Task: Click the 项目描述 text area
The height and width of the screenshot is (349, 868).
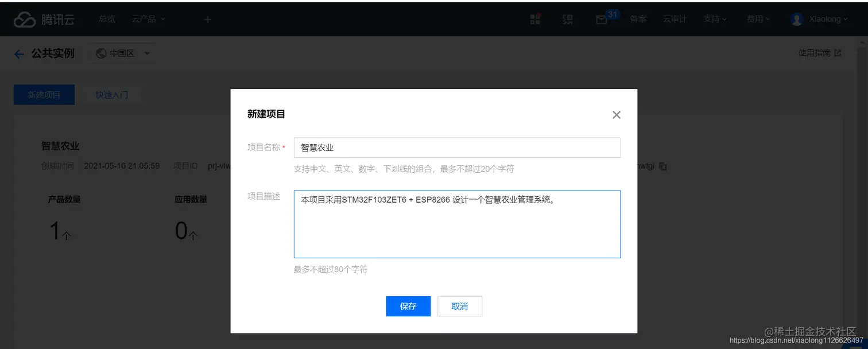Action: [457, 224]
